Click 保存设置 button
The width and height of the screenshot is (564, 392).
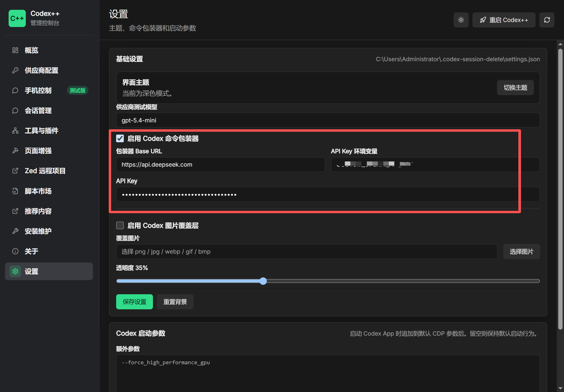click(134, 302)
